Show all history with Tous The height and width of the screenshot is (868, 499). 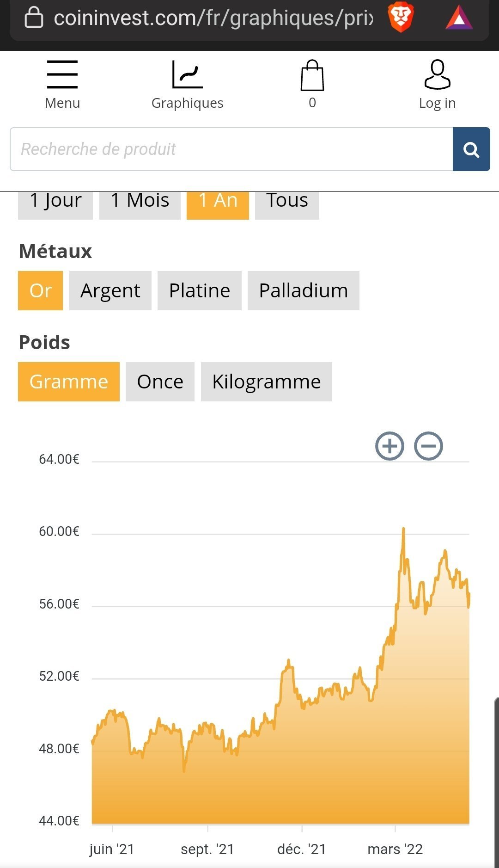[x=287, y=204]
